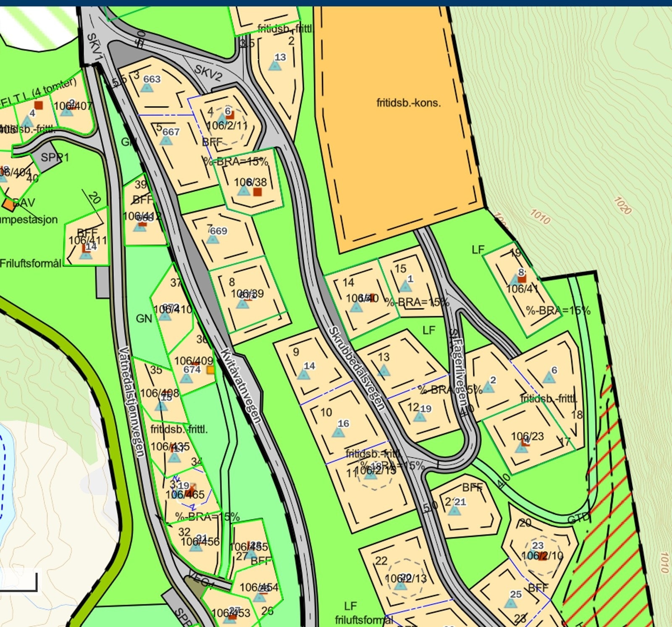Select the triangle marker on parcel 106/38
Screen dimensions: 672x627
(243, 191)
